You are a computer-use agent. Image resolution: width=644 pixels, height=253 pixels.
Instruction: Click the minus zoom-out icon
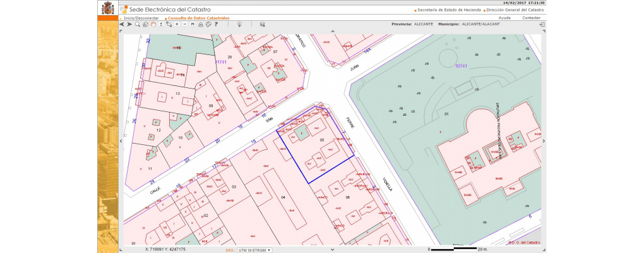tap(184, 24)
